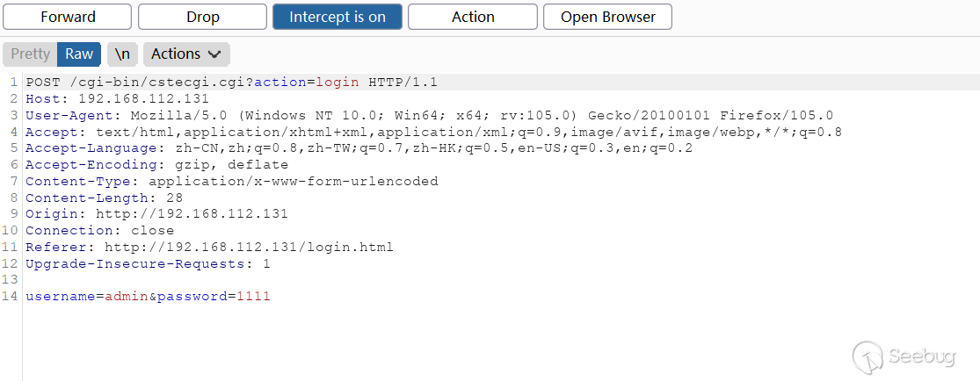Switch to the Pretty view tab
The height and width of the screenshot is (381, 980).
click(31, 54)
